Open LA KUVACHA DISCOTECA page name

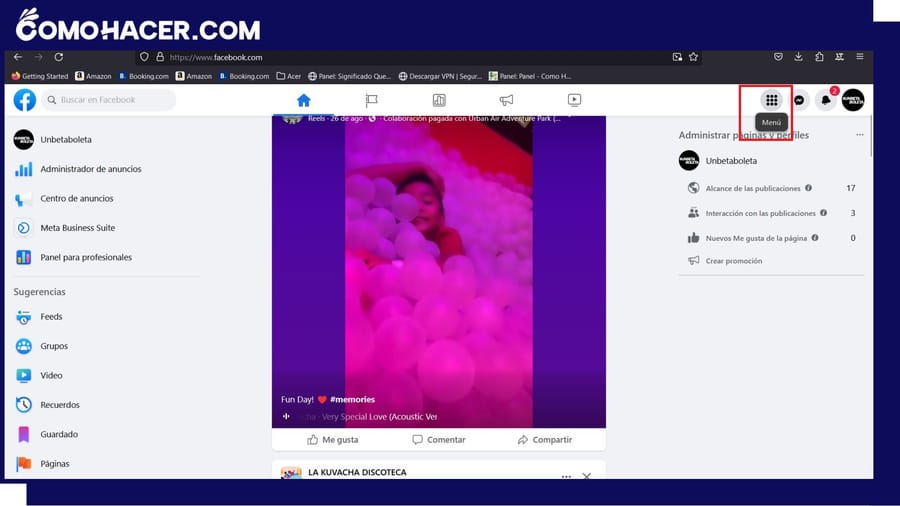click(x=357, y=472)
